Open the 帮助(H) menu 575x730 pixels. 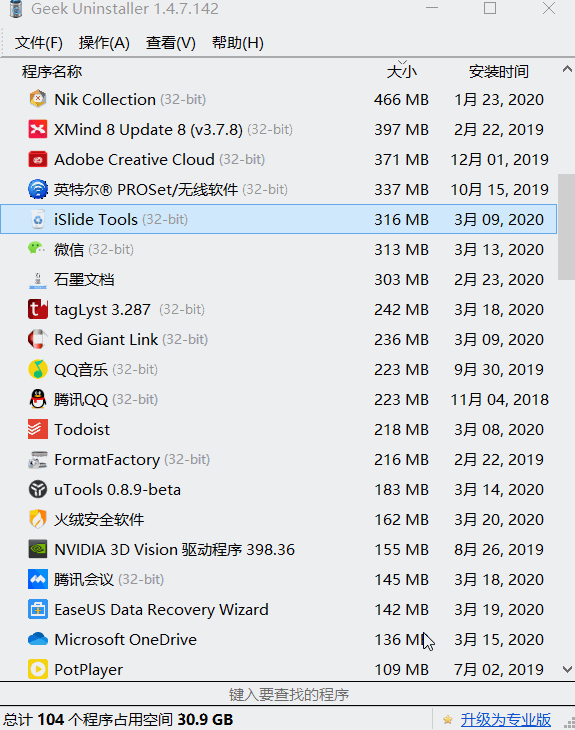[x=237, y=43]
